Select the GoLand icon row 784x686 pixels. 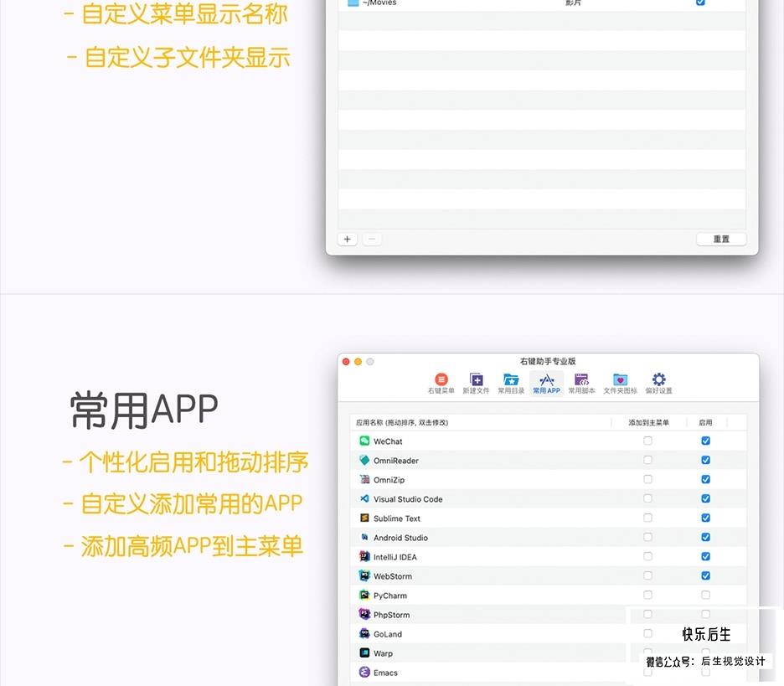point(549,633)
